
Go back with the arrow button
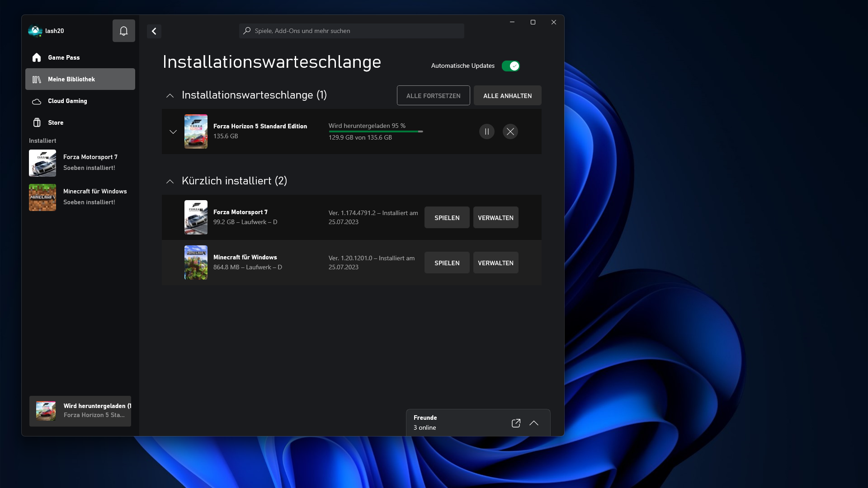[154, 31]
